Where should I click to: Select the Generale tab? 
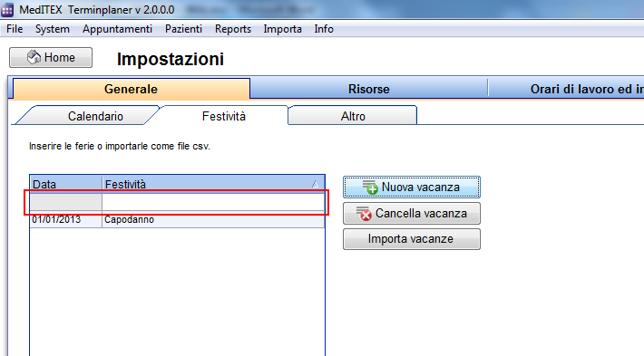point(131,89)
